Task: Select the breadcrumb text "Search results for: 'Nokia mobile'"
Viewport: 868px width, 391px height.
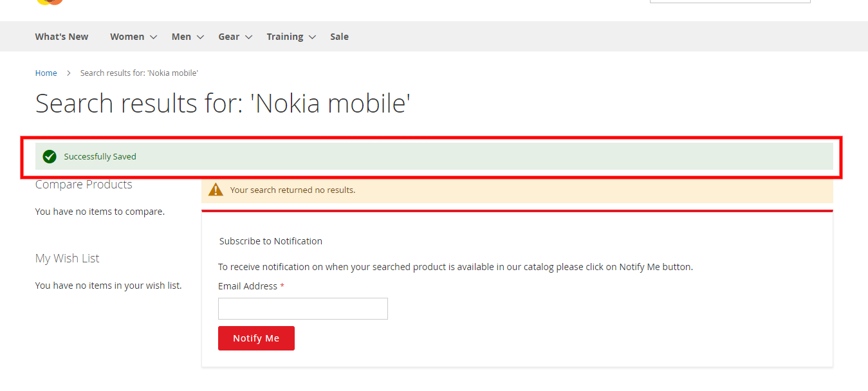Action: pos(139,73)
